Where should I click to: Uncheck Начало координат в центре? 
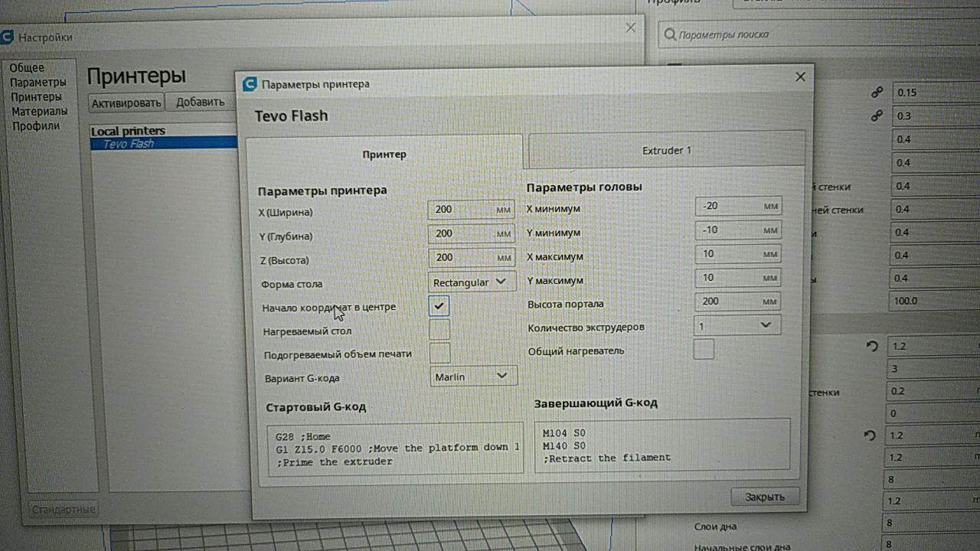click(439, 306)
